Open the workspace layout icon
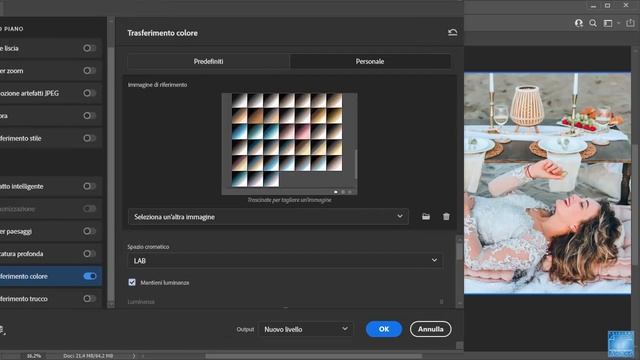 (x=608, y=23)
